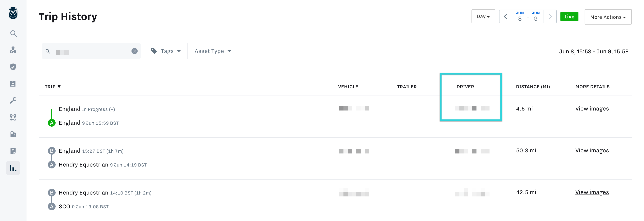Go to previous date range arrow
644x221 pixels.
(x=505, y=17)
